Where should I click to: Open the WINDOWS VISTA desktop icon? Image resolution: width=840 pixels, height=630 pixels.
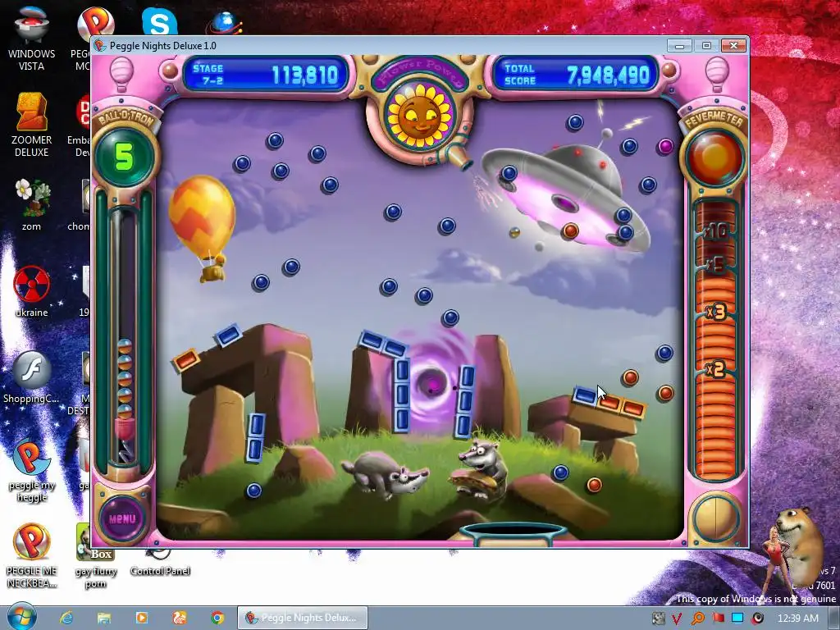coord(31,38)
